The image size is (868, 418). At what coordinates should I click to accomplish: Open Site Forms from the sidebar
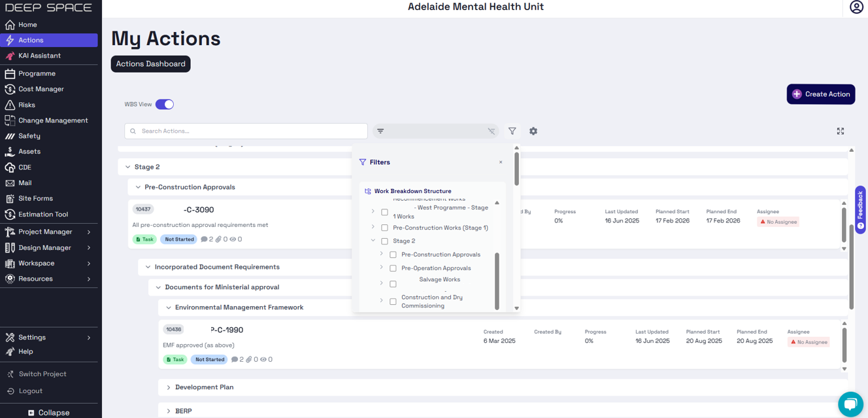(x=35, y=199)
